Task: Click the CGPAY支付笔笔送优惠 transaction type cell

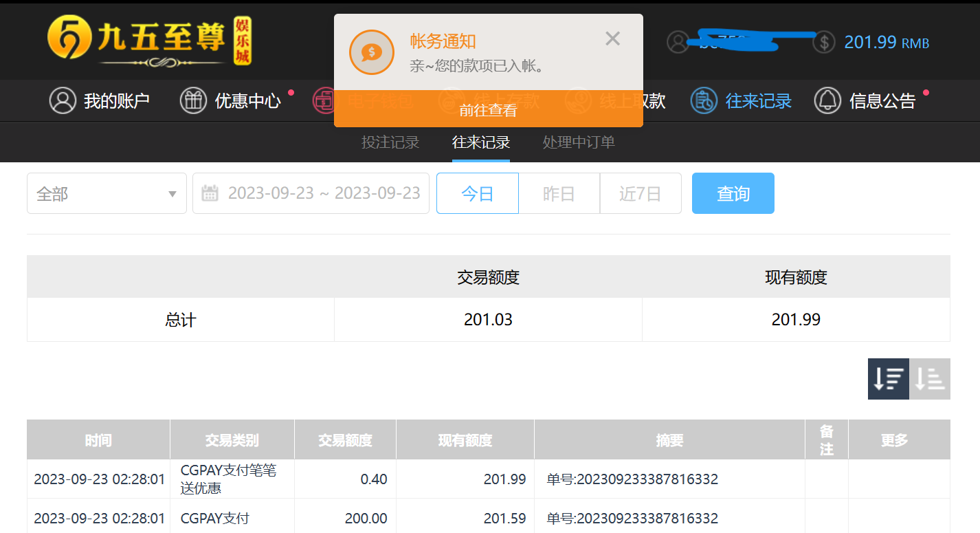Action: click(x=232, y=479)
